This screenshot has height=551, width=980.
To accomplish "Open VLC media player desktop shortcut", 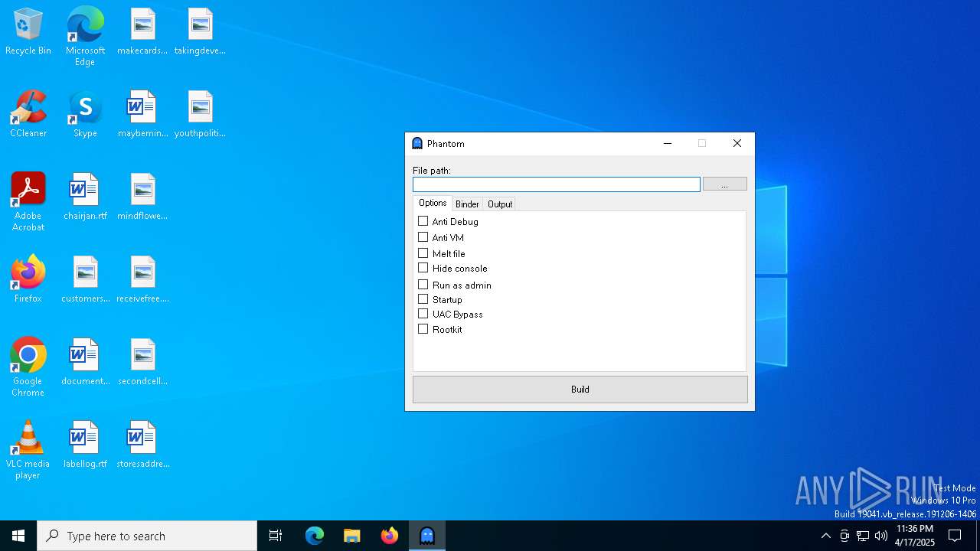I will coord(28,450).
